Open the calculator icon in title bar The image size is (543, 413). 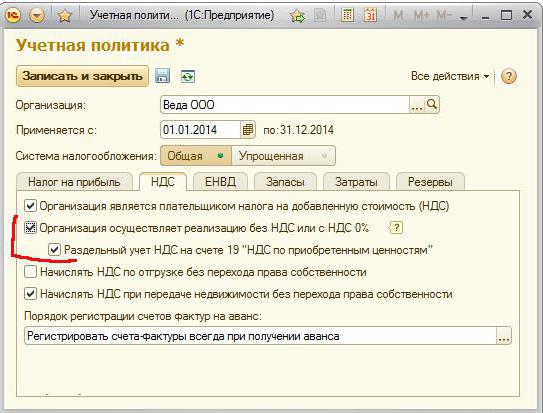click(347, 15)
